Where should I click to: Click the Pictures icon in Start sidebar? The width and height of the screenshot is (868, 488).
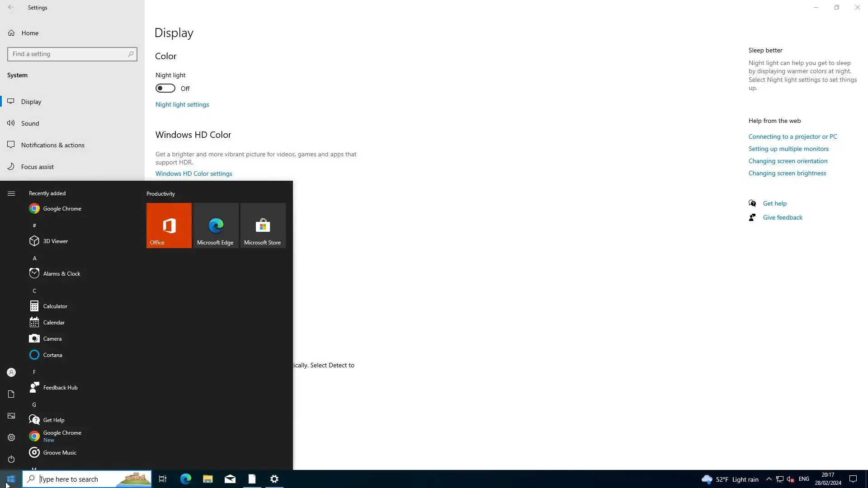[x=11, y=416]
